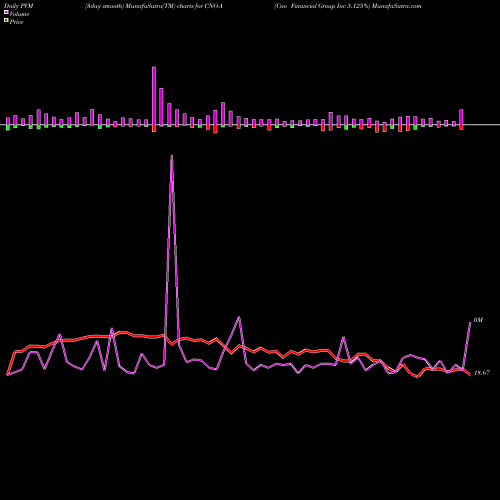500x500 pixels.
Task: Click the 'Cno Financial Group Inc 5.125%' title text
Action: click(x=322, y=6)
